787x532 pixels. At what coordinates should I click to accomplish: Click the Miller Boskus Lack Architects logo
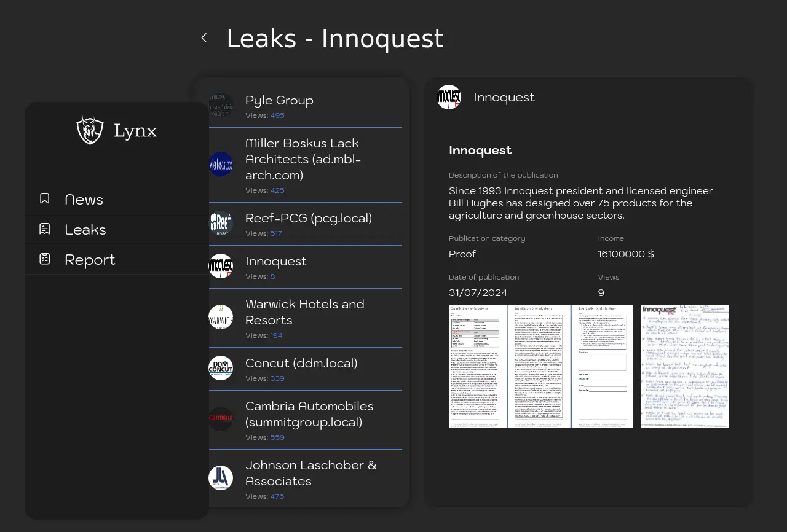[x=221, y=164]
